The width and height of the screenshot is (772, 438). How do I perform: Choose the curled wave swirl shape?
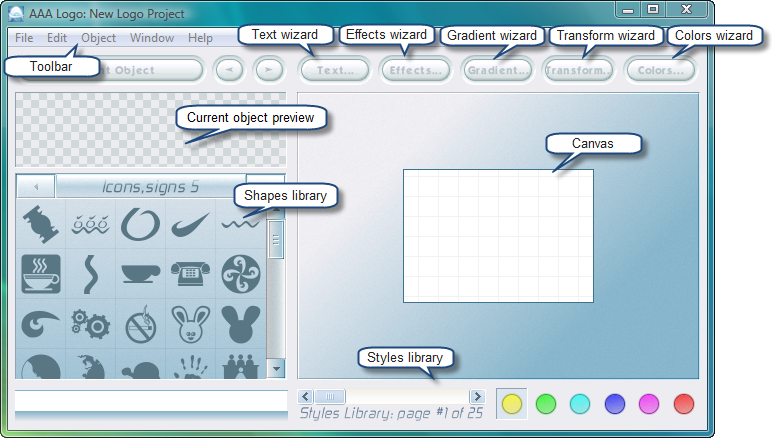pyautogui.click(x=40, y=324)
